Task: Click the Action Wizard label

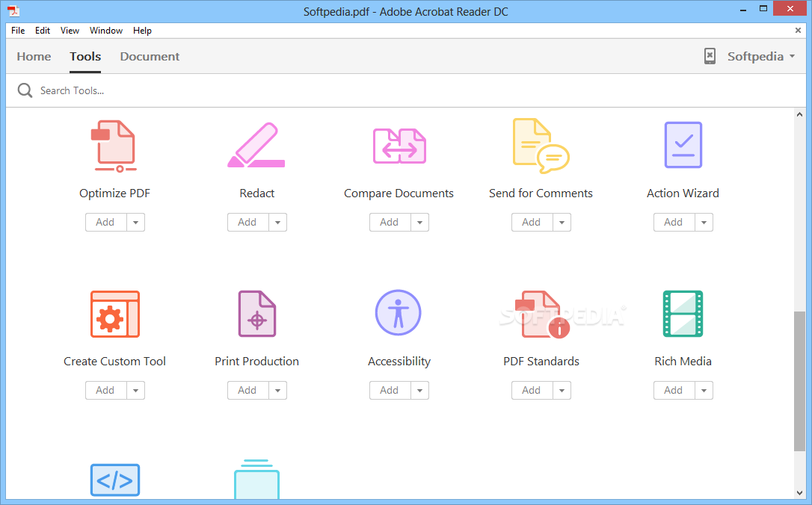Action: point(683,193)
